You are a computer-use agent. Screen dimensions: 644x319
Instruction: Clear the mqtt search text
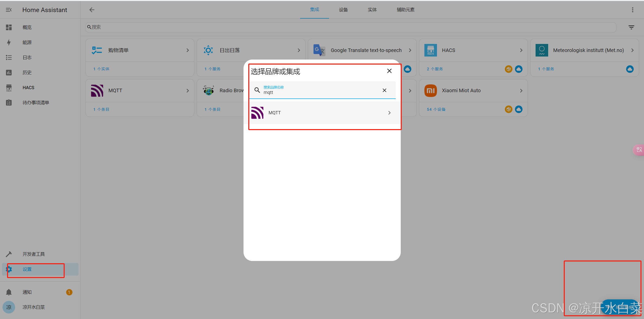click(x=384, y=90)
